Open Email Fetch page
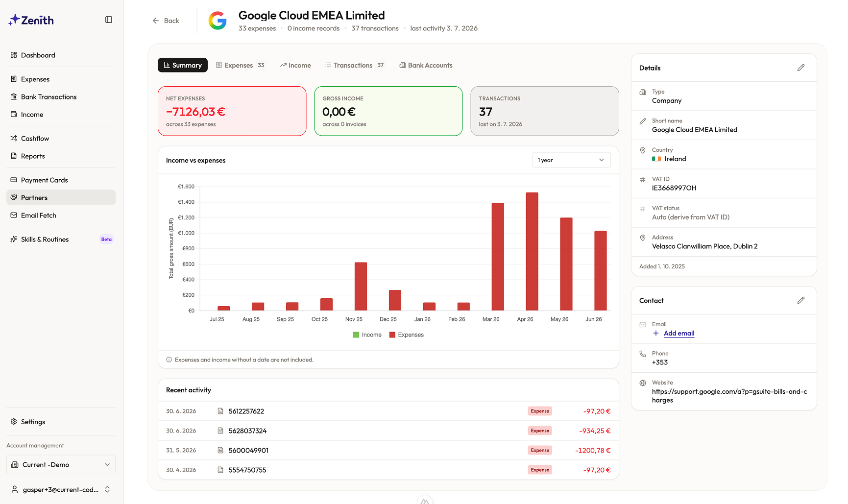This screenshot has width=848, height=504. 61,216
